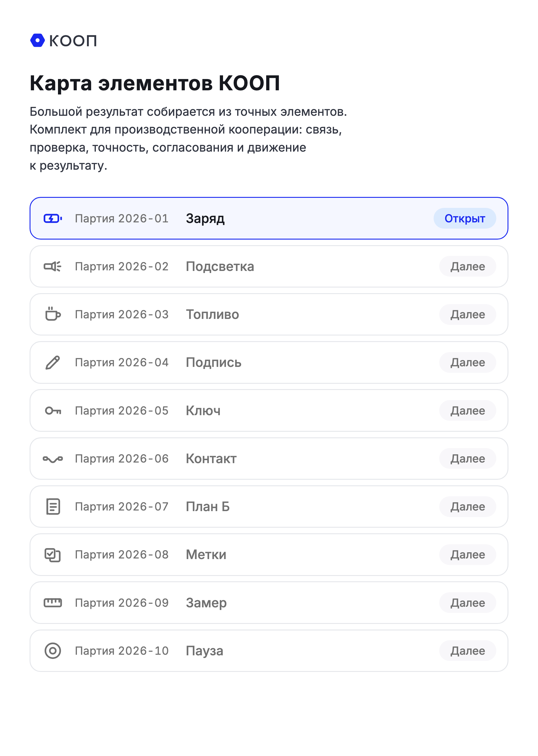Click the coffee cup icon for Топливо
Image resolution: width=538 pixels, height=756 pixels.
coord(53,314)
